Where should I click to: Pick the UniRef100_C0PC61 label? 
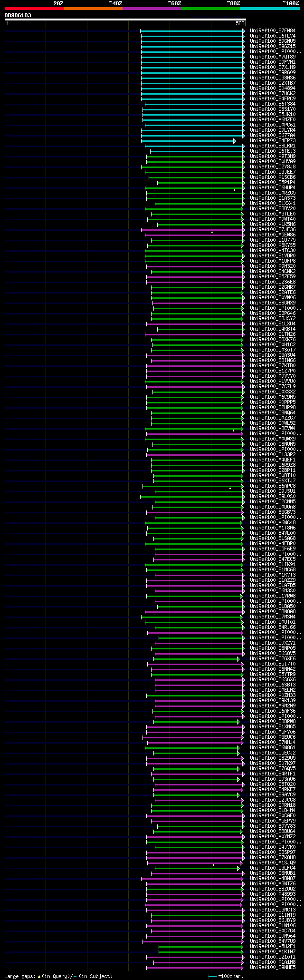tap(273, 125)
